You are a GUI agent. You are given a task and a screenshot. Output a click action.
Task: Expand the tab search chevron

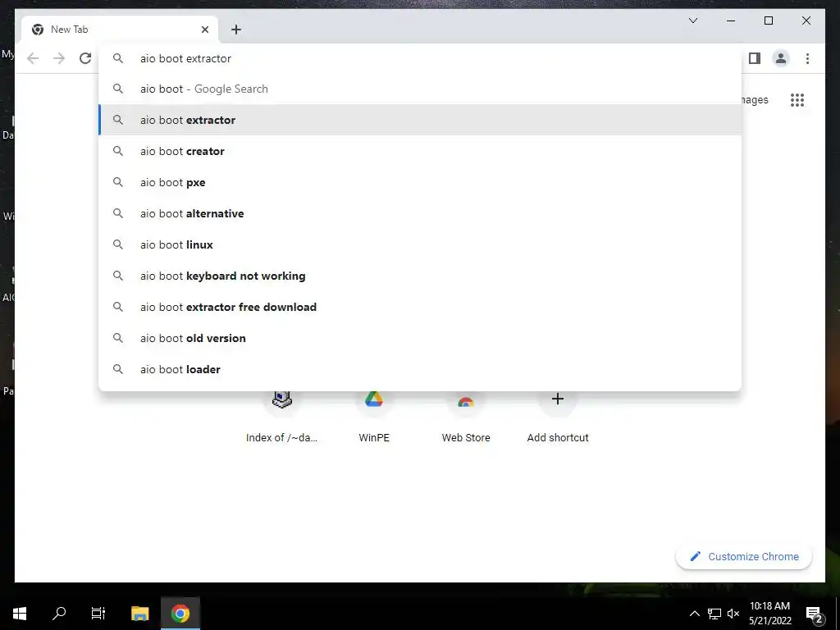click(692, 21)
